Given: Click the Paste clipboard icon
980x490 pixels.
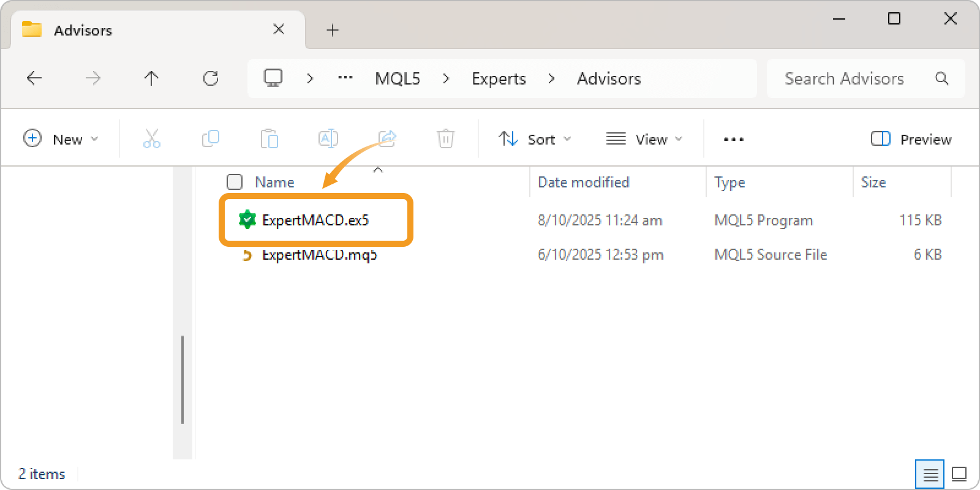Looking at the screenshot, I should (x=269, y=139).
